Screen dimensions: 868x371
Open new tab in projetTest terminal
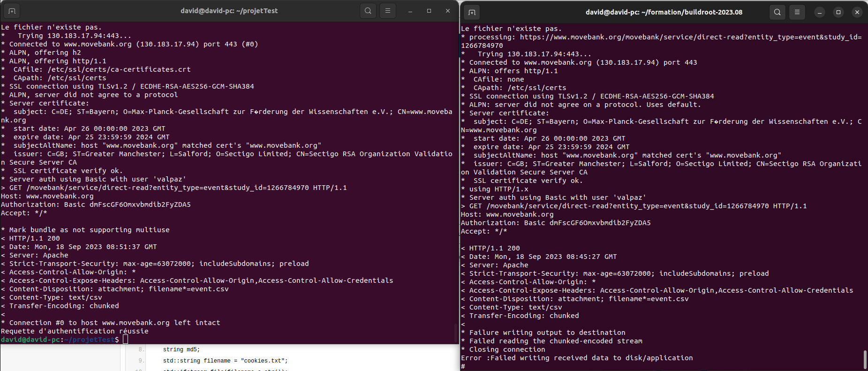click(x=11, y=11)
